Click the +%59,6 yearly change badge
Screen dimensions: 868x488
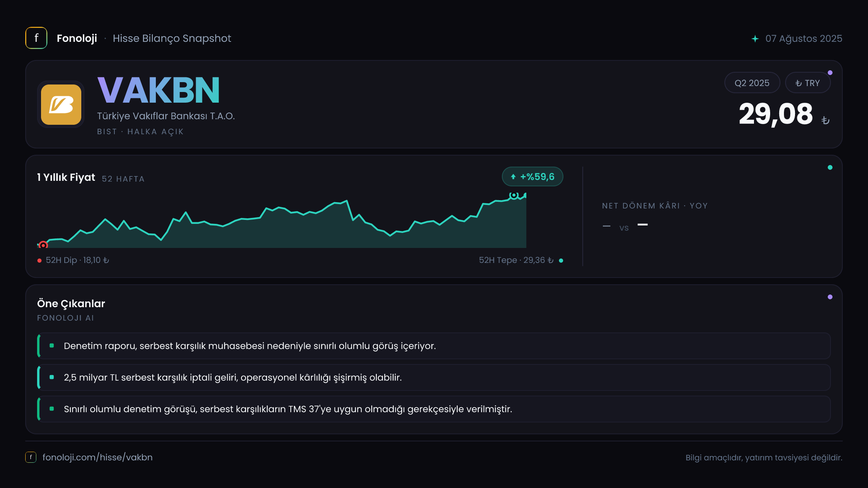click(x=532, y=176)
